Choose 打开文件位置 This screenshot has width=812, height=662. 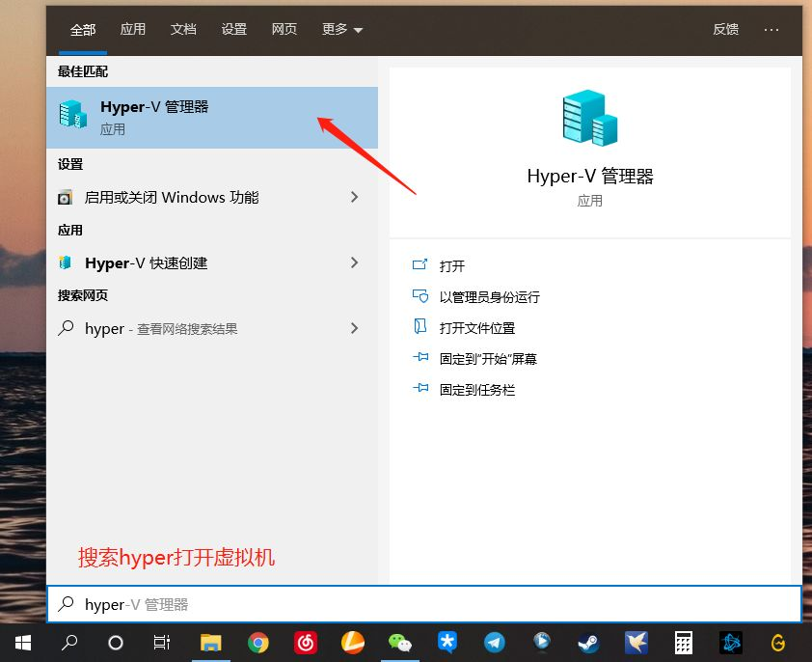pyautogui.click(x=477, y=328)
